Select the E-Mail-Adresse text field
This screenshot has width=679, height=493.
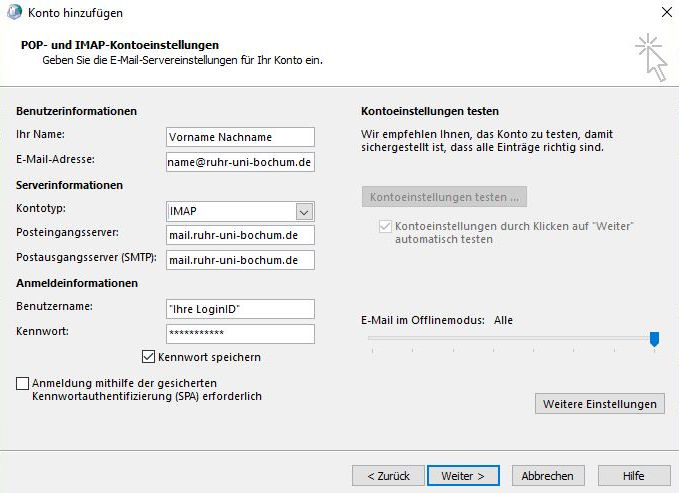(x=240, y=161)
